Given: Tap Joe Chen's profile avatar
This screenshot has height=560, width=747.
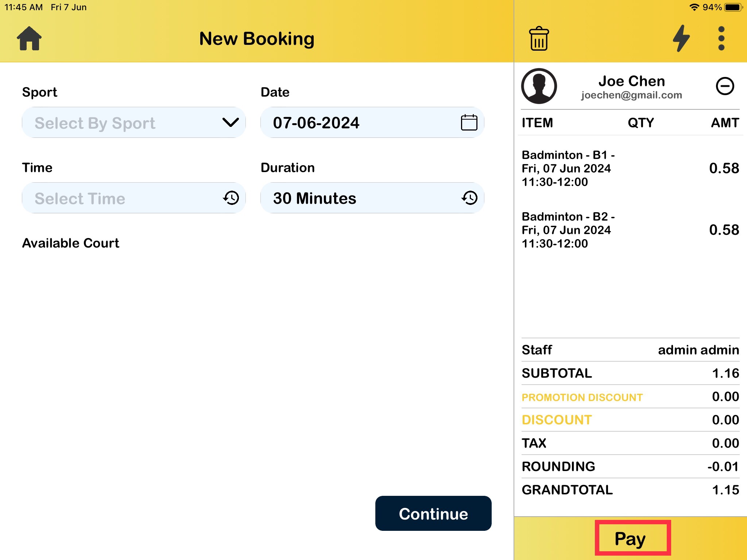Looking at the screenshot, I should coord(539,86).
